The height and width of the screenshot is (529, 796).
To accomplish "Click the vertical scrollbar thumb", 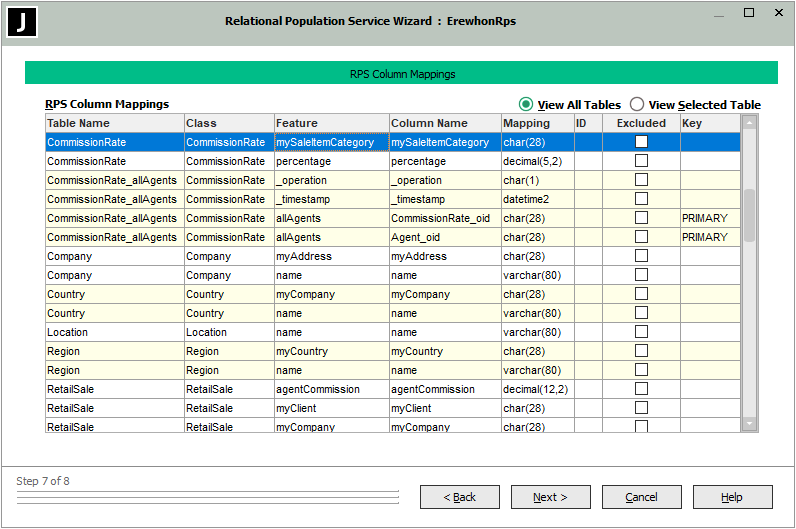I will pos(749,214).
